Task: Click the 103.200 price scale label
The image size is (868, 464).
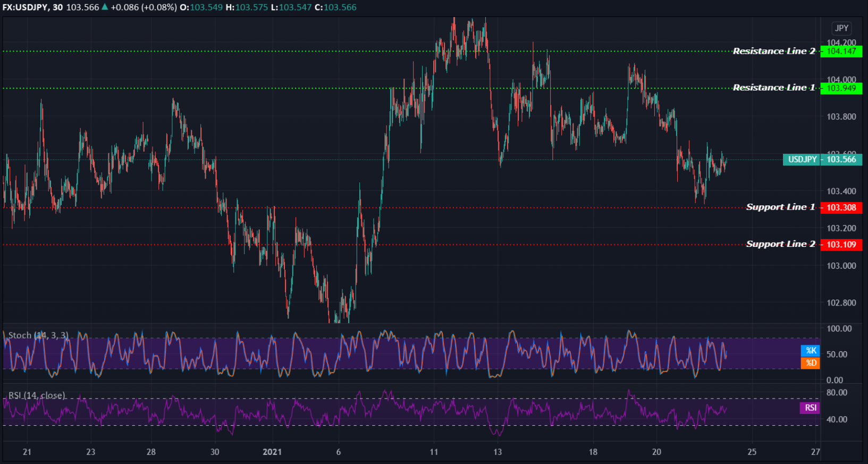Action: click(841, 228)
